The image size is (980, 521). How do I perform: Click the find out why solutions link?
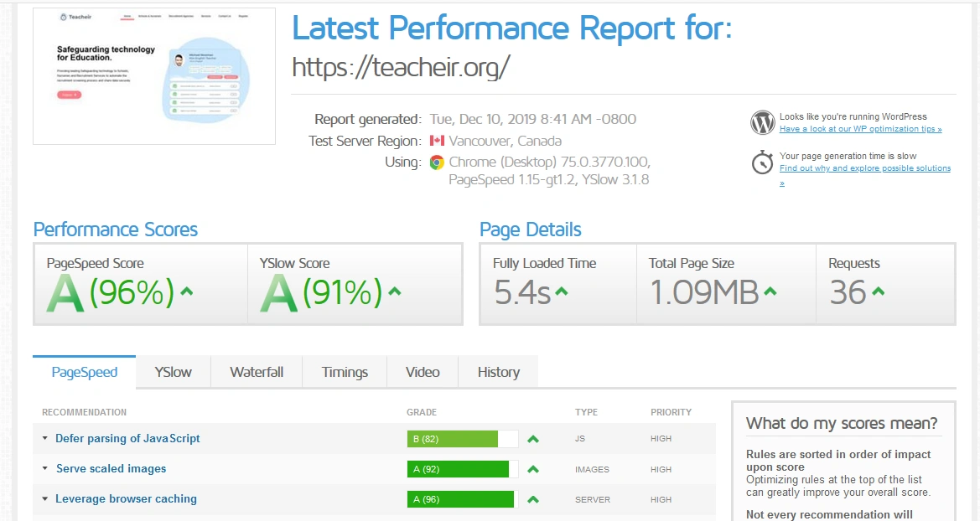tap(864, 168)
